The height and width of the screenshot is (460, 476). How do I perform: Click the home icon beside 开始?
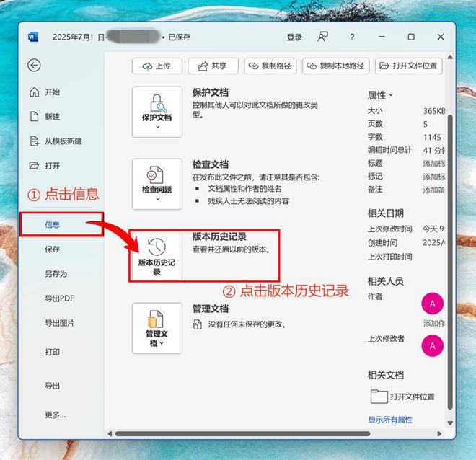tap(34, 92)
